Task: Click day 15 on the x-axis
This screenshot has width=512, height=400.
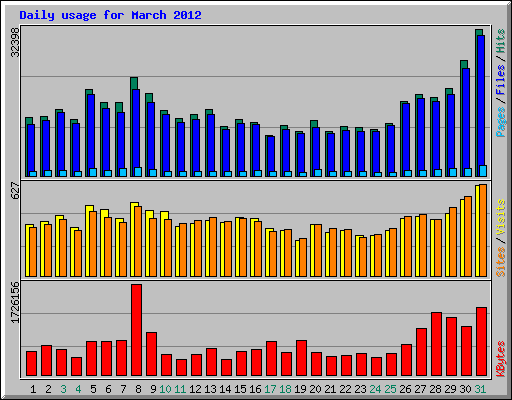Action: pyautogui.click(x=240, y=389)
